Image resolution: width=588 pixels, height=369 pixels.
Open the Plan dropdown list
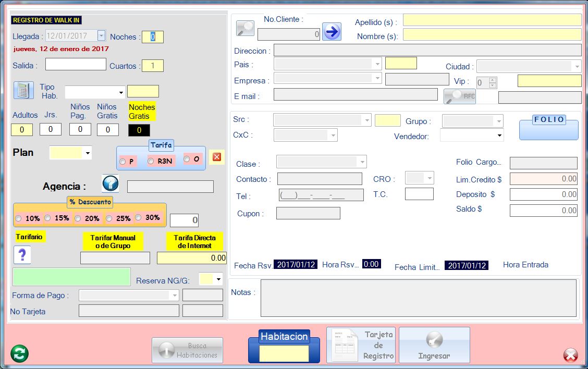(88, 153)
